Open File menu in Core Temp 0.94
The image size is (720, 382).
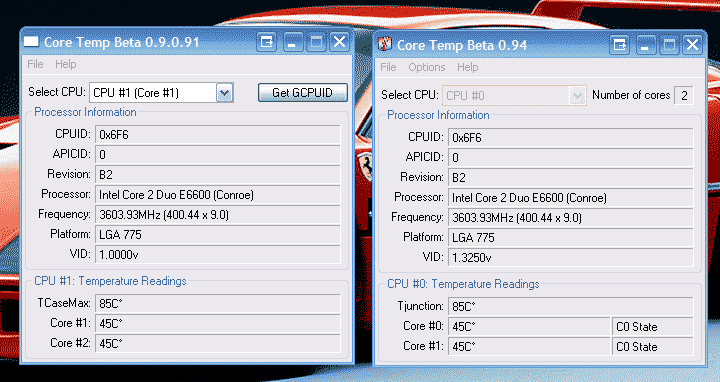click(x=388, y=67)
